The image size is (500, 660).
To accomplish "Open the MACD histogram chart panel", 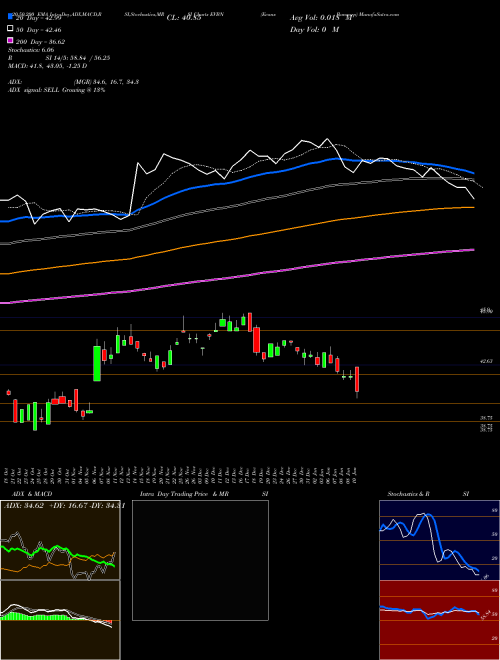I will 60,620.
